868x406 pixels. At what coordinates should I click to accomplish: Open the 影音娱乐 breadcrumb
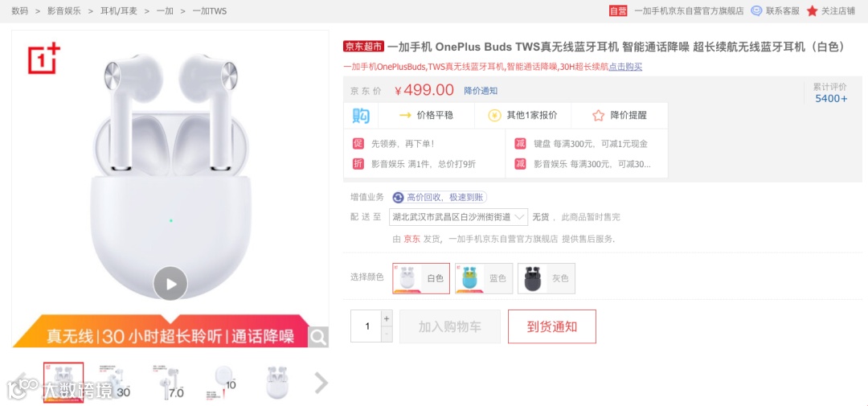click(x=65, y=10)
